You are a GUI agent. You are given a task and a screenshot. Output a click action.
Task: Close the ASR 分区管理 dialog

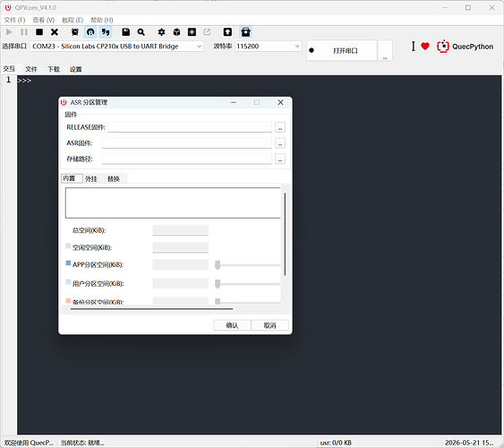click(280, 102)
